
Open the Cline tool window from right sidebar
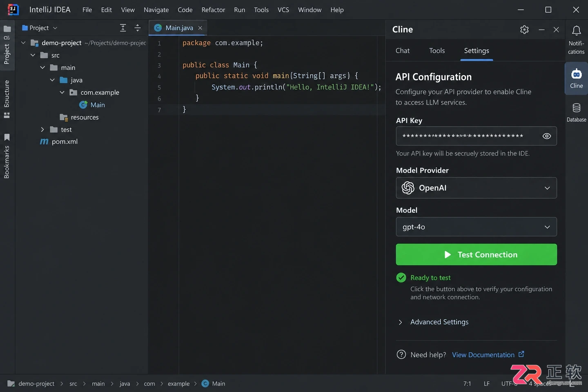[576, 78]
